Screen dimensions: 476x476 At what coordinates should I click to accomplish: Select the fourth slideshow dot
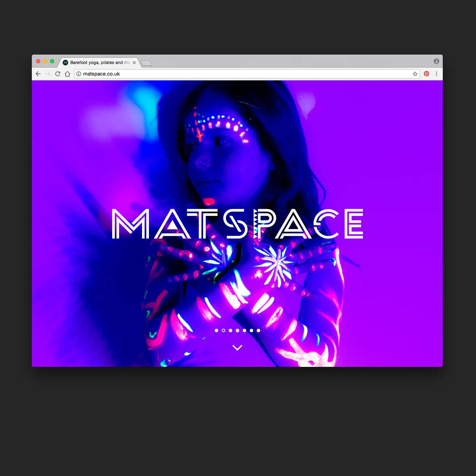pos(237,331)
